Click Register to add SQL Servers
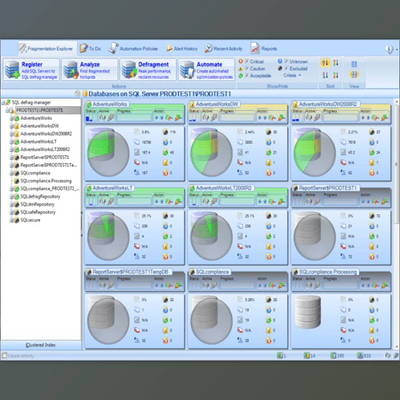 click(x=31, y=70)
